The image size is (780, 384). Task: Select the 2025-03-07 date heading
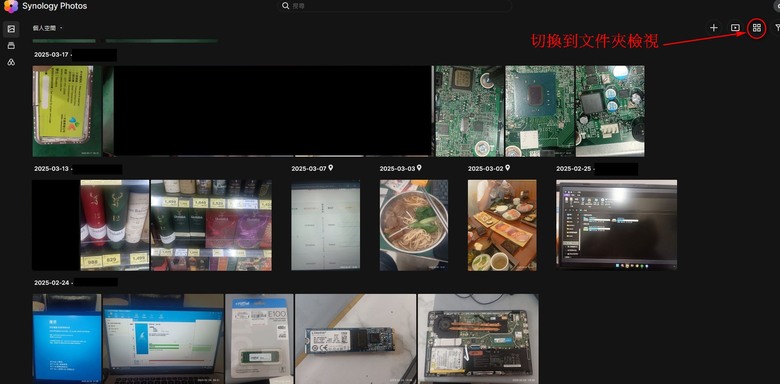(x=309, y=169)
